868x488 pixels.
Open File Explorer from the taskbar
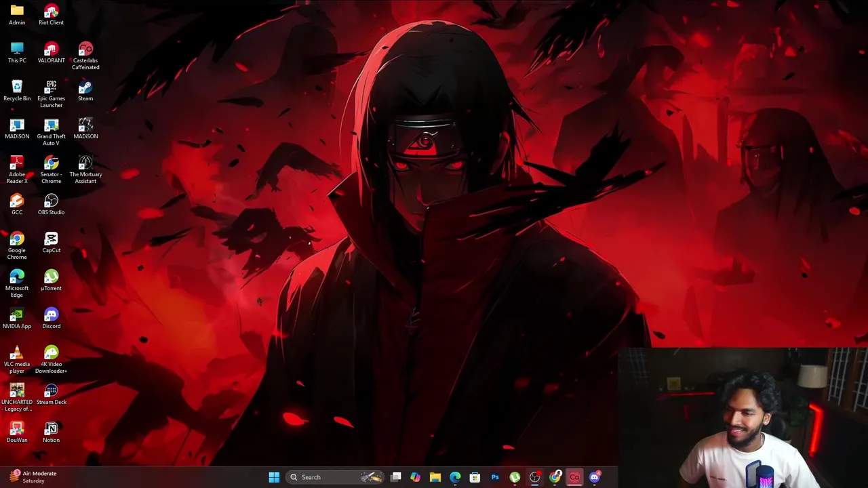tap(435, 477)
